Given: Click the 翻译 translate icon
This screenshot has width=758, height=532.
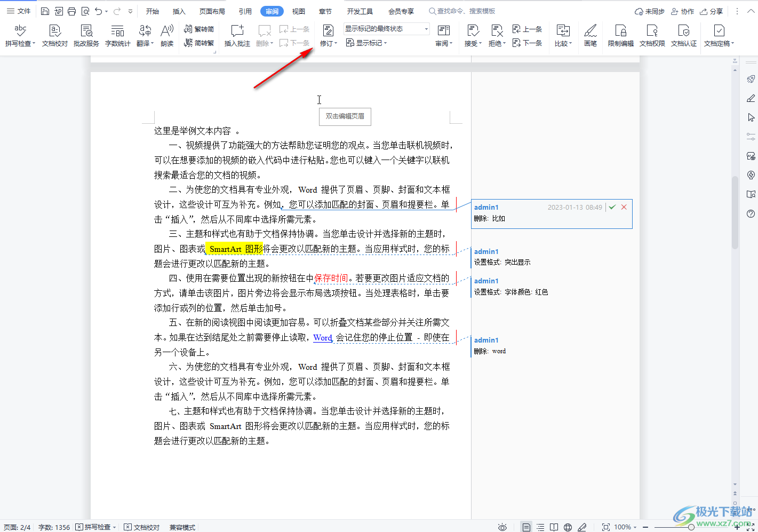Looking at the screenshot, I should coord(145,31).
